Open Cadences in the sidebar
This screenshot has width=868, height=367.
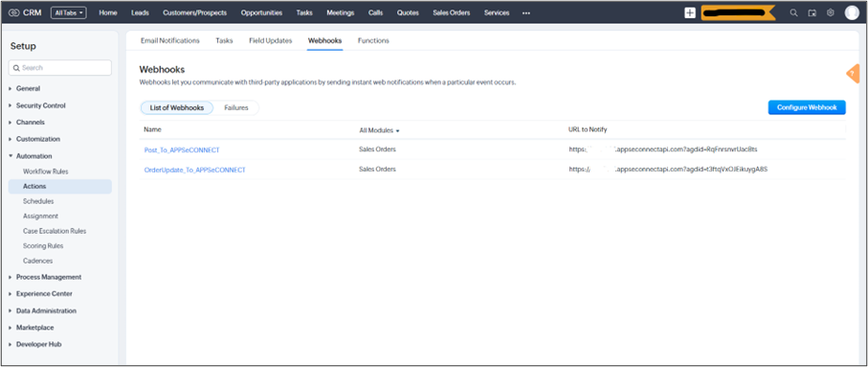click(x=38, y=261)
